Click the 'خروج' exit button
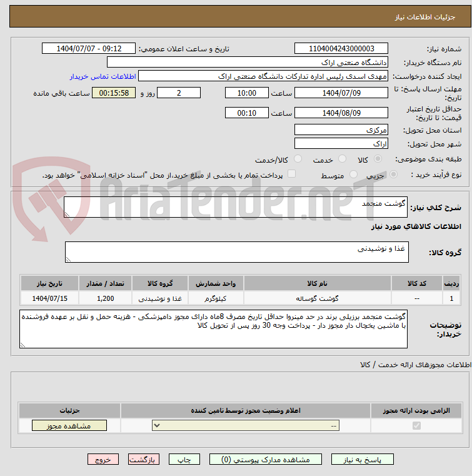Image resolution: width=472 pixels, height=476 pixels. tap(103, 459)
